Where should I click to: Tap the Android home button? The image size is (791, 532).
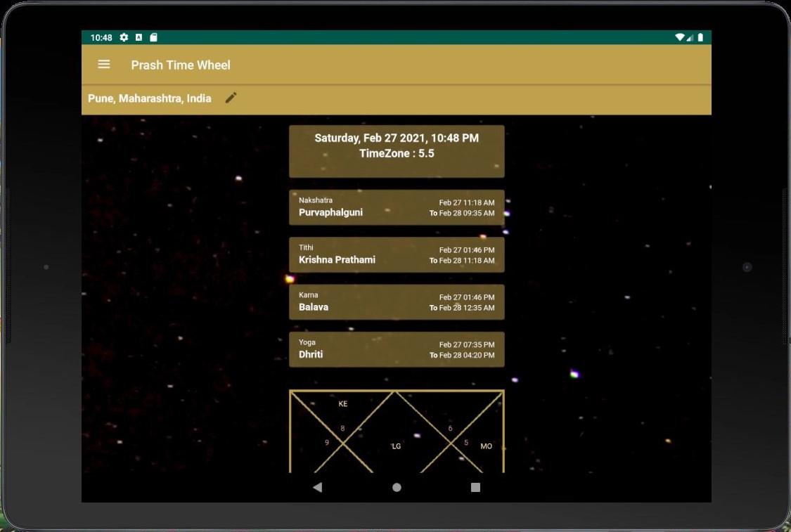(397, 487)
